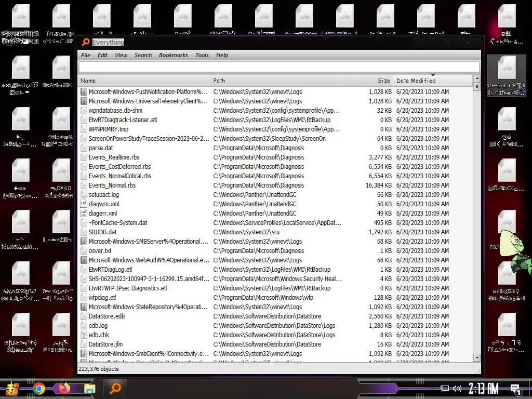
Task: Sort results by Name column
Action: 144,81
